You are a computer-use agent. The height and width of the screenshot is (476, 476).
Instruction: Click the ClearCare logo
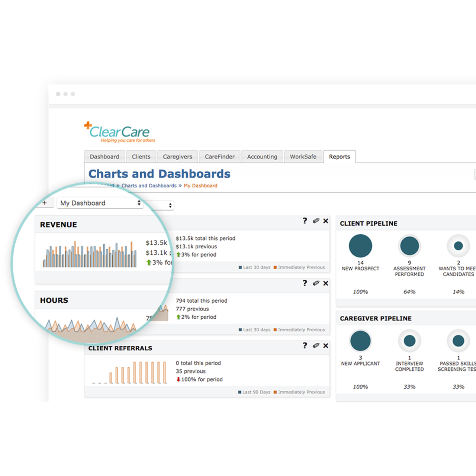click(120, 132)
